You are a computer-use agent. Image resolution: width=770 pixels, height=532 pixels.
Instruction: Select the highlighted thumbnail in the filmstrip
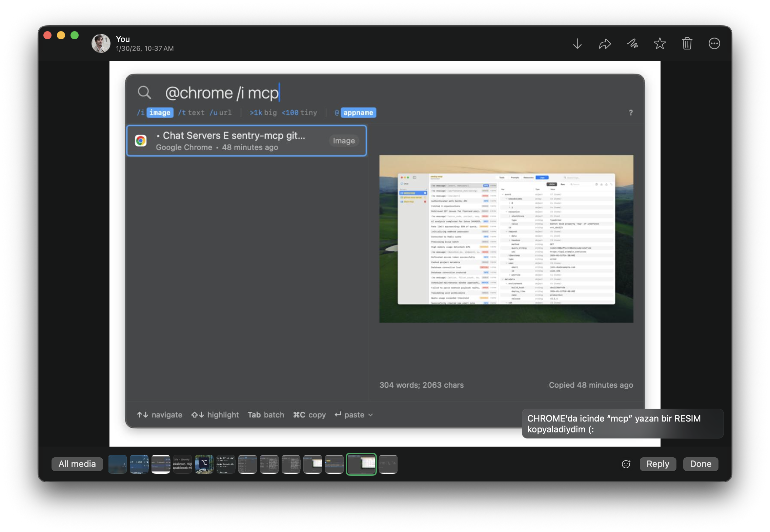tap(361, 464)
